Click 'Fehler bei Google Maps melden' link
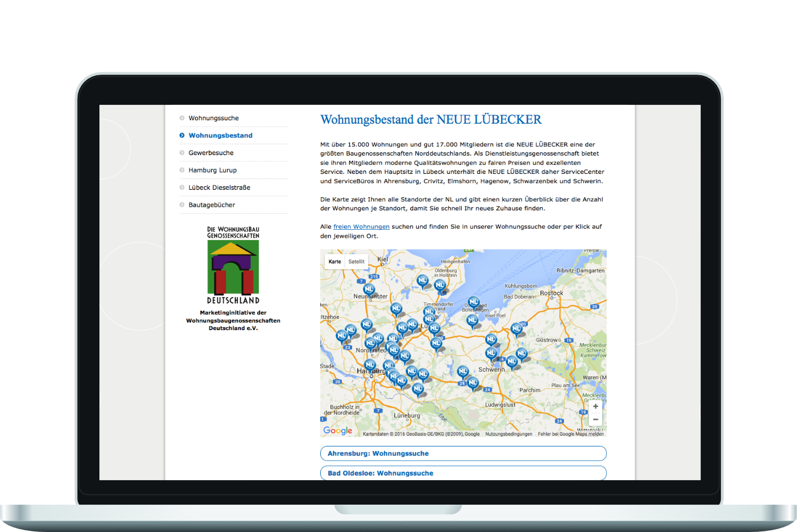 point(571,434)
